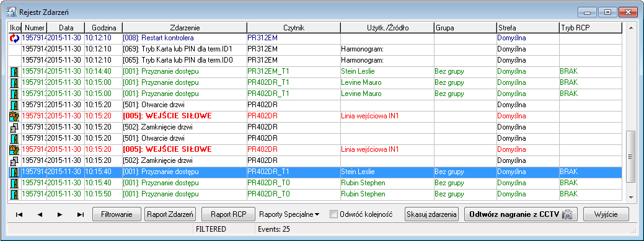Viewport: 644px width, 241px height.
Task: Sort by Zdarzenie column header
Action: (x=185, y=28)
